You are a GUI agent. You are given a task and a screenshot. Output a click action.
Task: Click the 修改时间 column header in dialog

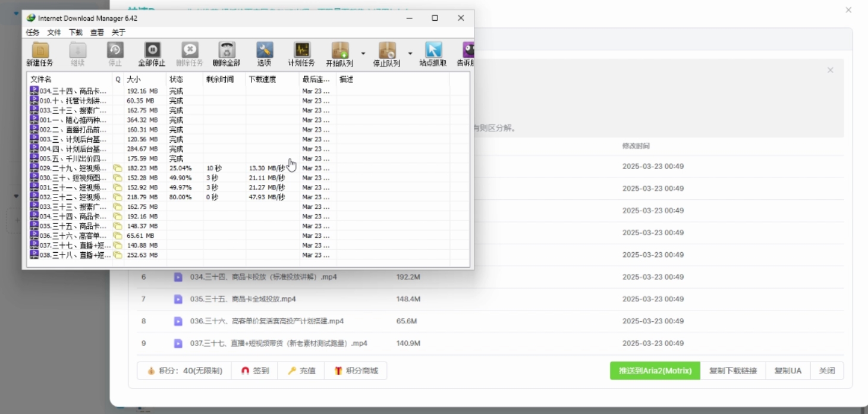636,146
